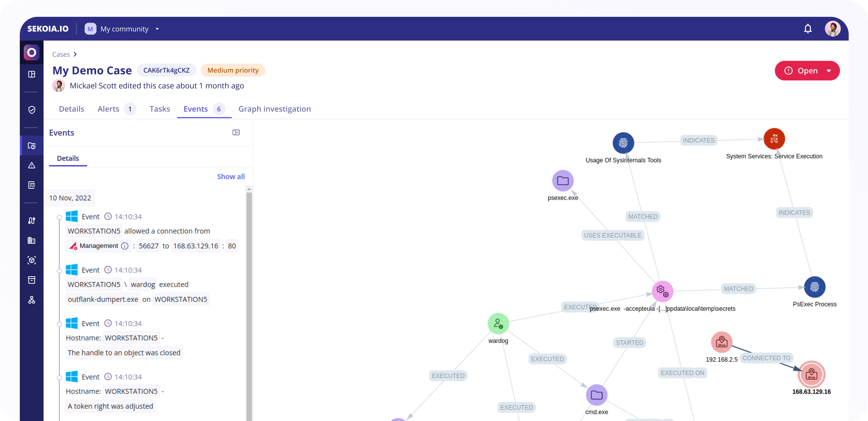Expand the Open status dropdown

829,71
